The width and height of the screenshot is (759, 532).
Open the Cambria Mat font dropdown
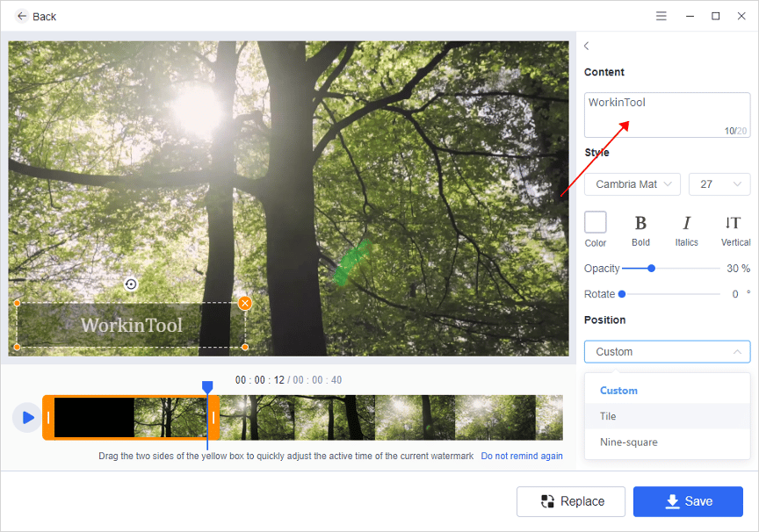tap(632, 184)
